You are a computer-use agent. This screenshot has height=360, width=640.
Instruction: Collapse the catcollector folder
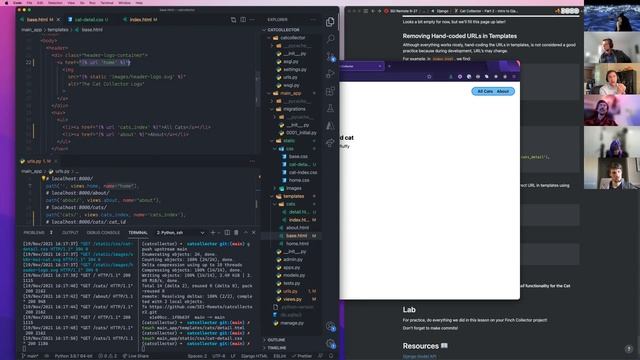click(292, 38)
